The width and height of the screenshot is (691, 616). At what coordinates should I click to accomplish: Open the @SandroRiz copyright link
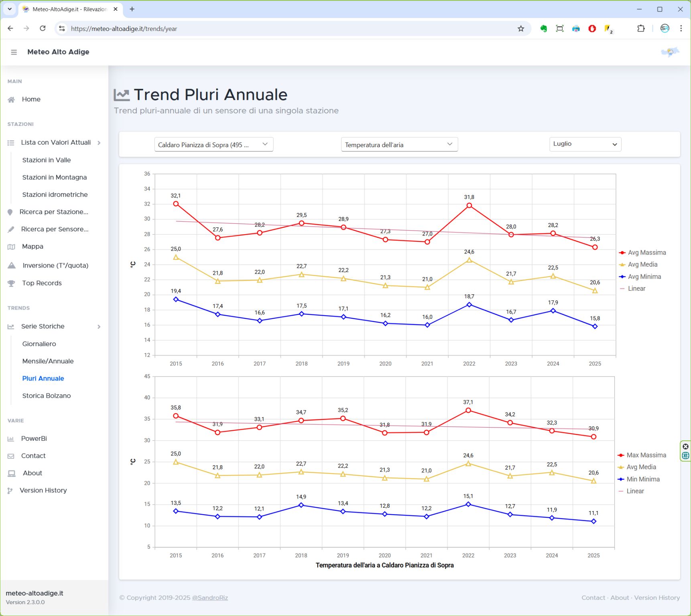[x=210, y=598]
